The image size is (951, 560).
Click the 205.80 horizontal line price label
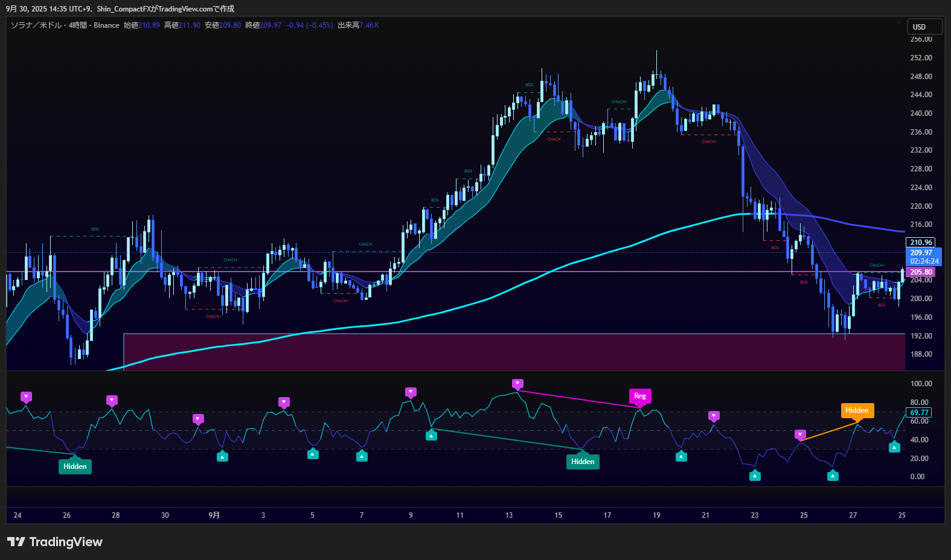(921, 272)
